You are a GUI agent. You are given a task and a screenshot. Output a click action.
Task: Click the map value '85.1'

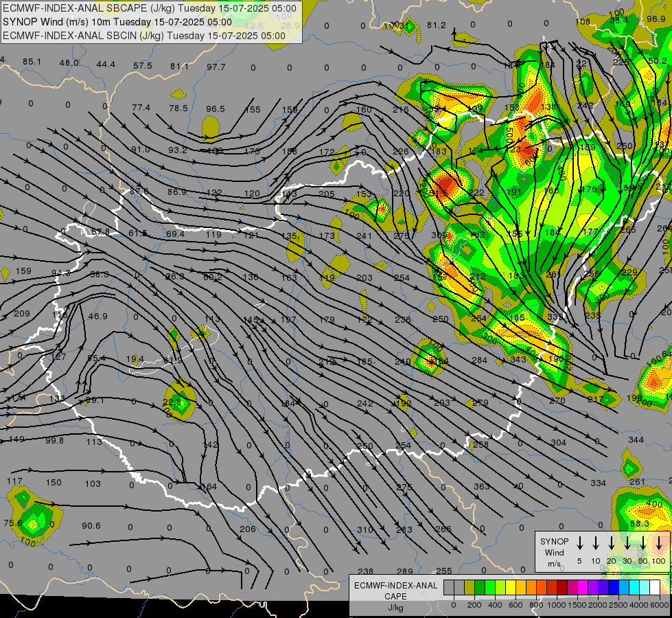(x=32, y=62)
